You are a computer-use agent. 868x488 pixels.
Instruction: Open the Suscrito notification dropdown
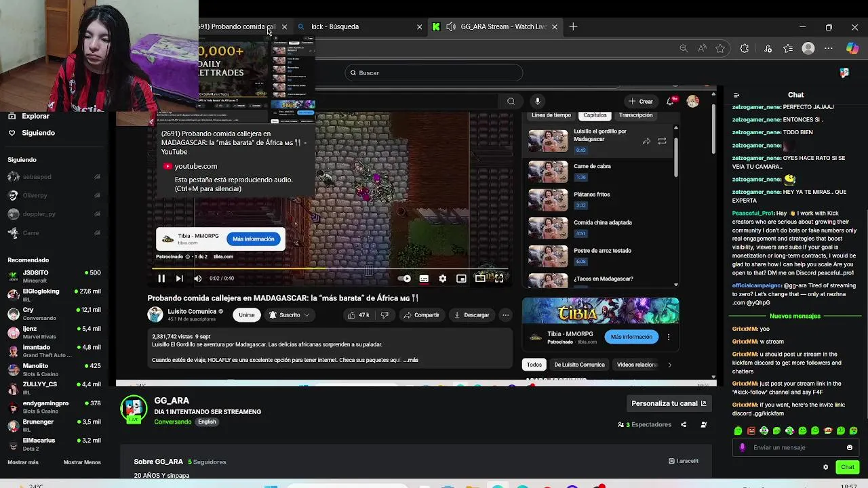(289, 315)
